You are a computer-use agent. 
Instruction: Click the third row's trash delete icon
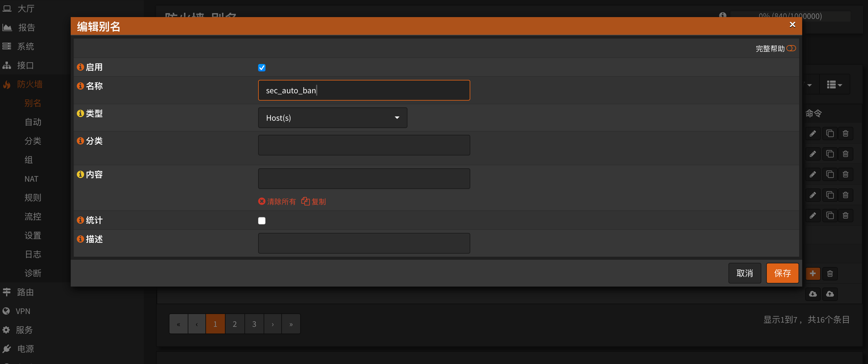coord(845,174)
